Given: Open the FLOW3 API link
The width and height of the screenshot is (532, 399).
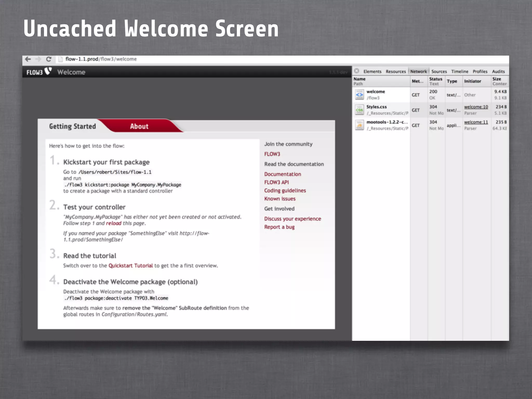Looking at the screenshot, I should click(276, 182).
